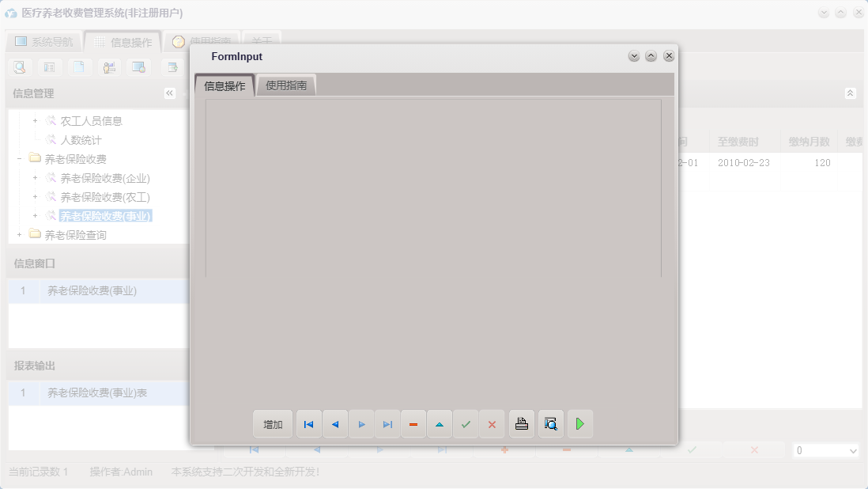Select 人数统计 in the tree
Screen dimensions: 868x489
(81, 140)
